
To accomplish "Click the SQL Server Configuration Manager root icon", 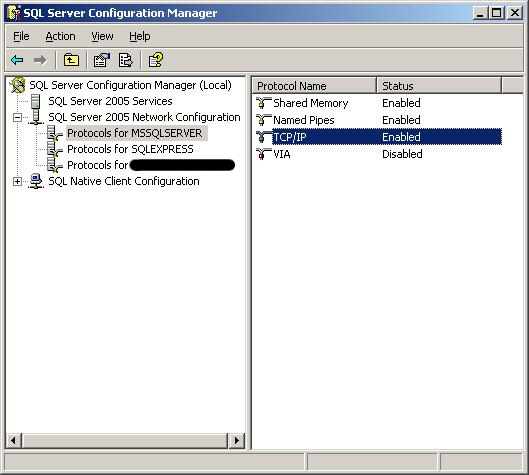I will point(18,85).
